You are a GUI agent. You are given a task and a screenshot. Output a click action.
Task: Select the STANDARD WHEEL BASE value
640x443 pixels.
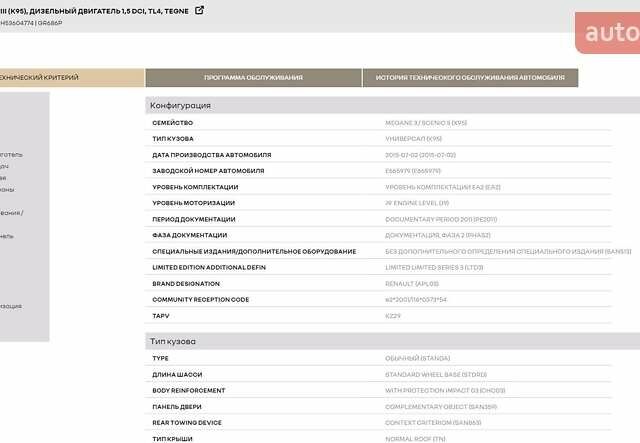pos(436,375)
